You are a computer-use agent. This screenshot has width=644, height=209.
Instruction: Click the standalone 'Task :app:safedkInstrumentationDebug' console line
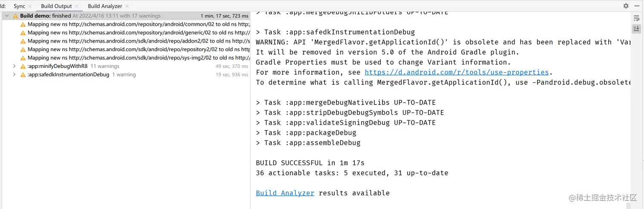(x=335, y=32)
